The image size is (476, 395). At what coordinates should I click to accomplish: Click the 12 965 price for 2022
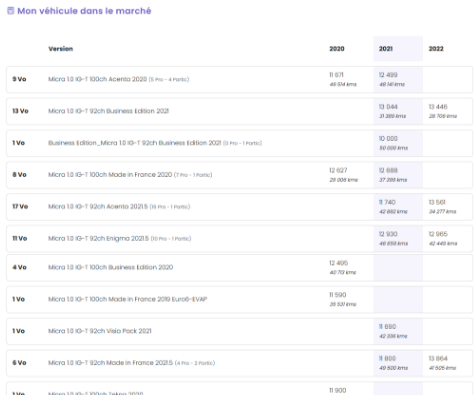click(x=438, y=234)
